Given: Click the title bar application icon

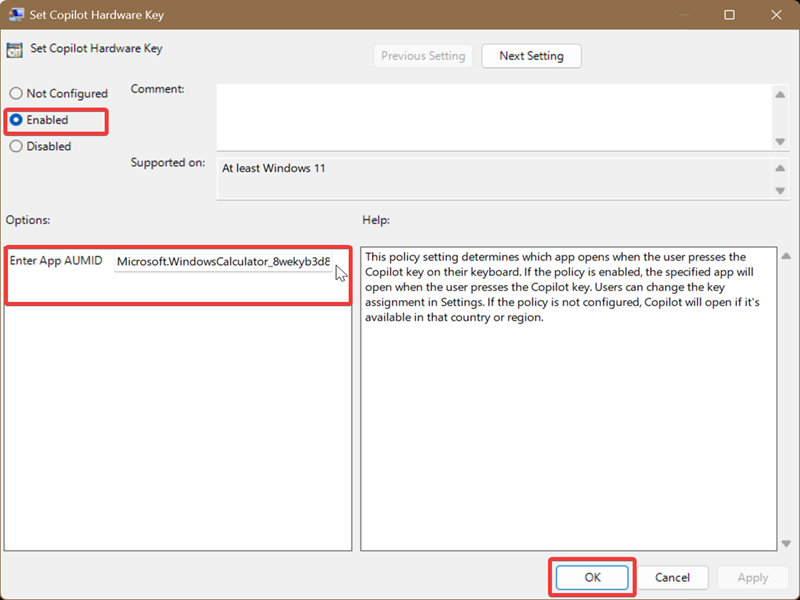Looking at the screenshot, I should pos(16,14).
